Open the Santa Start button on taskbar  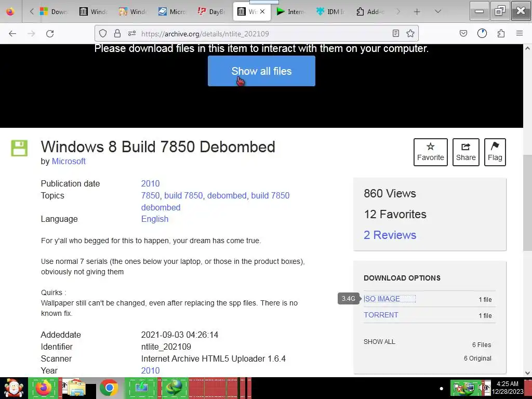point(14,388)
